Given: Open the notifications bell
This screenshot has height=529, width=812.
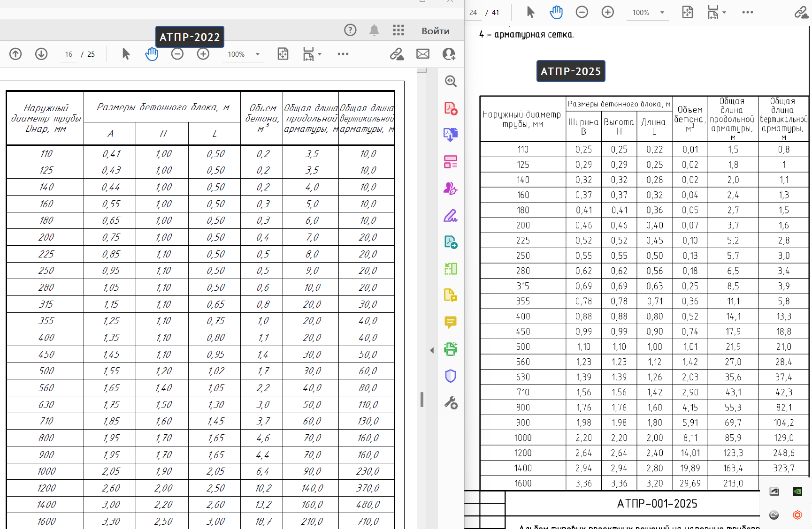Looking at the screenshot, I should click(x=374, y=30).
